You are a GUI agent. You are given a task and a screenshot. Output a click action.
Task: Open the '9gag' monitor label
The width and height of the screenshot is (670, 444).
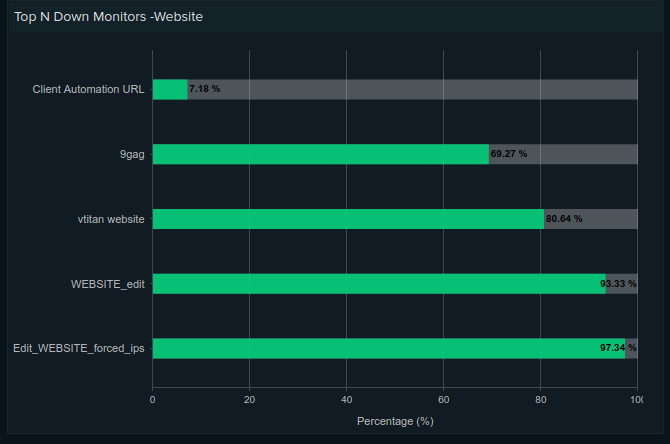click(x=132, y=154)
